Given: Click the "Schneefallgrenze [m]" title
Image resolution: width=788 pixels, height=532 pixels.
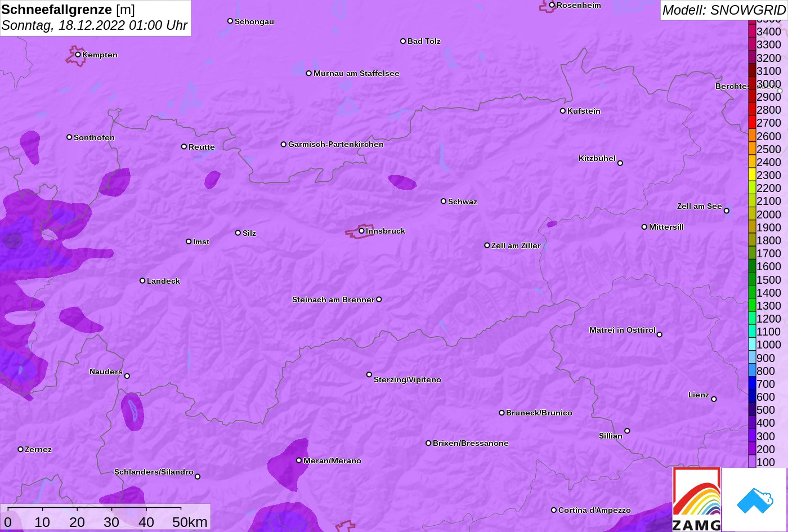Looking at the screenshot, I should pyautogui.click(x=68, y=10).
